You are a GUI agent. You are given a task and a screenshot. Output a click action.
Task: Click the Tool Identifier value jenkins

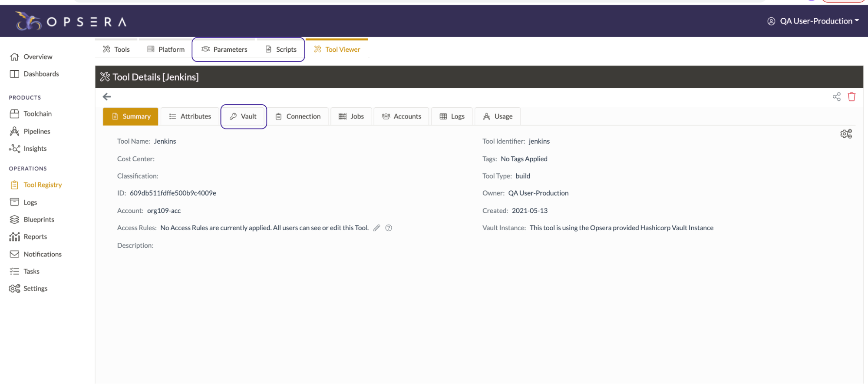pyautogui.click(x=539, y=142)
